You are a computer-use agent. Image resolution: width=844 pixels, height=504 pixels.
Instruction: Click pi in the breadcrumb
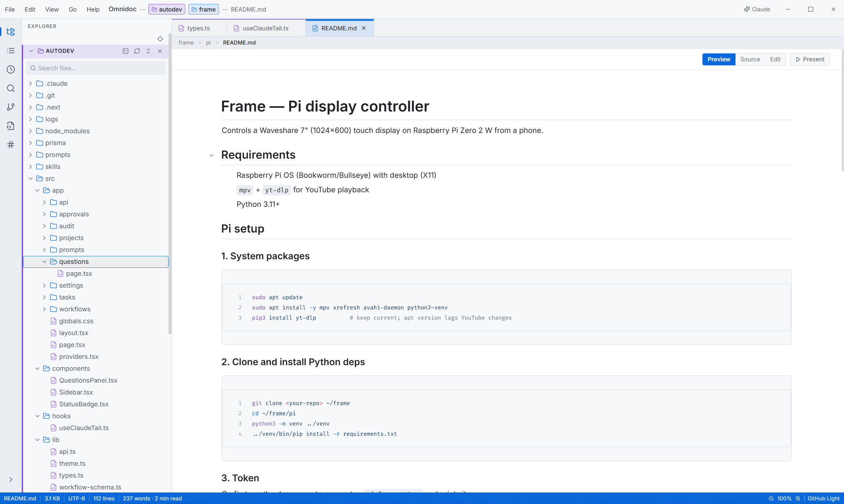pyautogui.click(x=208, y=43)
